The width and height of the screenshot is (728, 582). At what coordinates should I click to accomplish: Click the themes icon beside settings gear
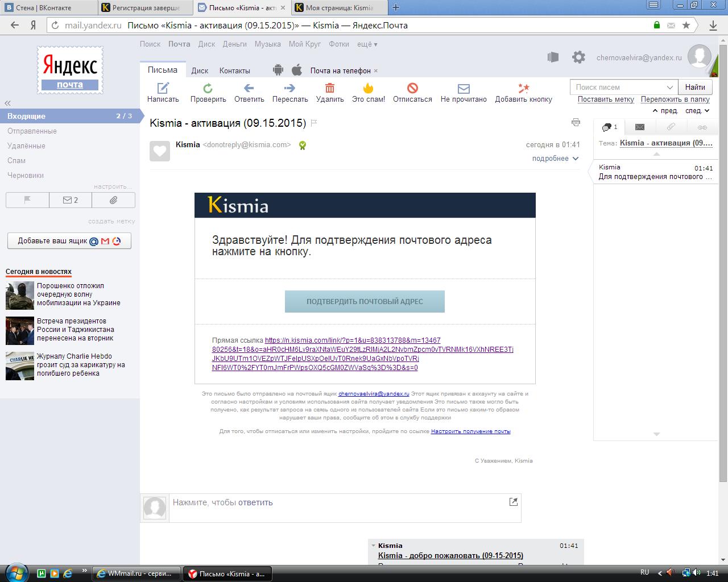click(x=553, y=57)
